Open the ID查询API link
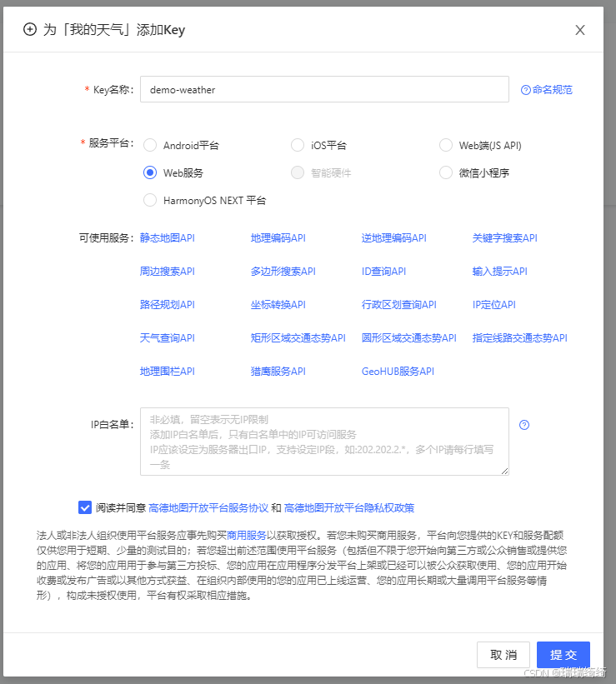 (x=383, y=272)
